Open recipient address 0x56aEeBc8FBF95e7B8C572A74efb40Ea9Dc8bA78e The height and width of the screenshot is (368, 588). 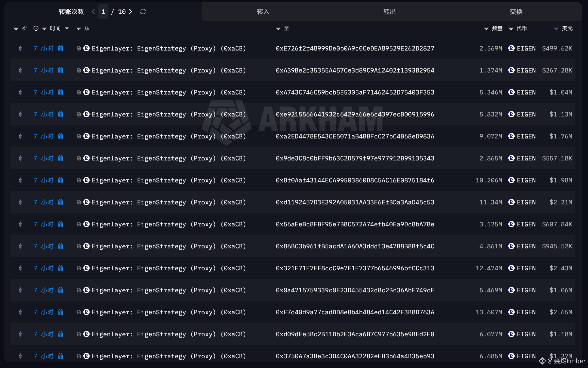tap(355, 224)
